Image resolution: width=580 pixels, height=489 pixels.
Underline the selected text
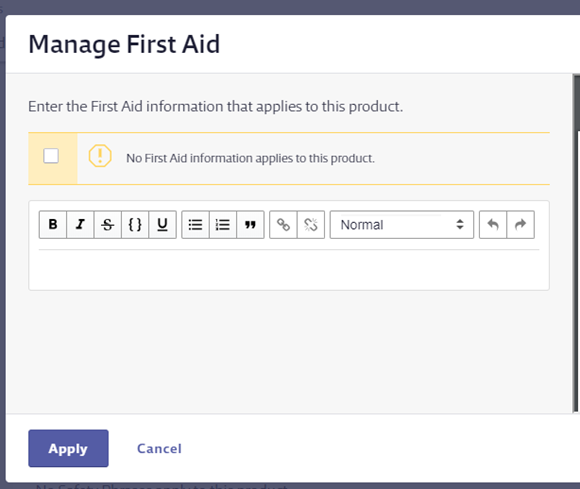(x=162, y=225)
